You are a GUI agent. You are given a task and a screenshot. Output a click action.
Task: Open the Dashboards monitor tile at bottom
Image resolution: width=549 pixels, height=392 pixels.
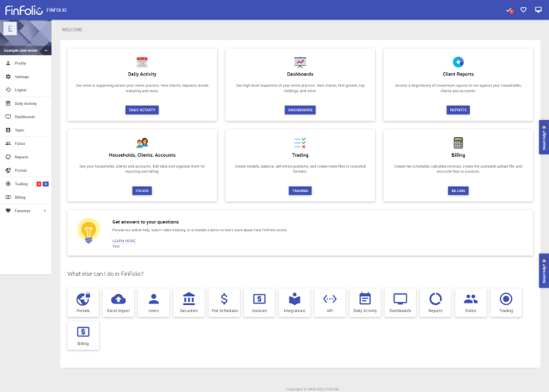point(400,303)
